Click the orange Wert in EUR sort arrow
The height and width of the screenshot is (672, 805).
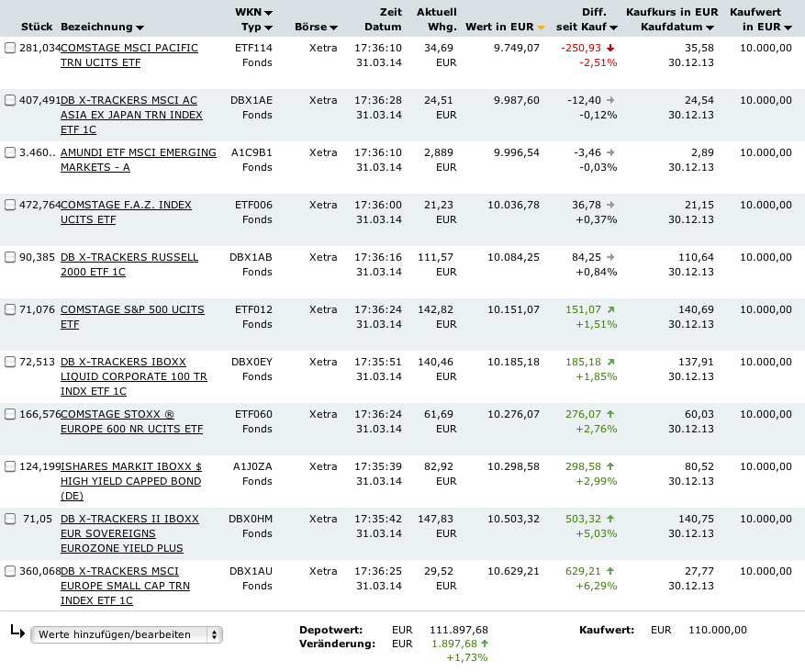tap(541, 28)
